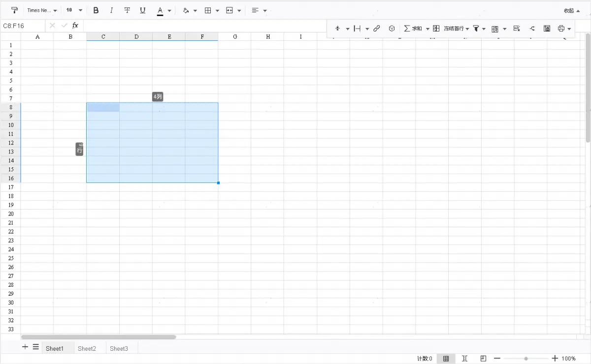Toggle underline formatting
The height and width of the screenshot is (364, 591).
143,10
